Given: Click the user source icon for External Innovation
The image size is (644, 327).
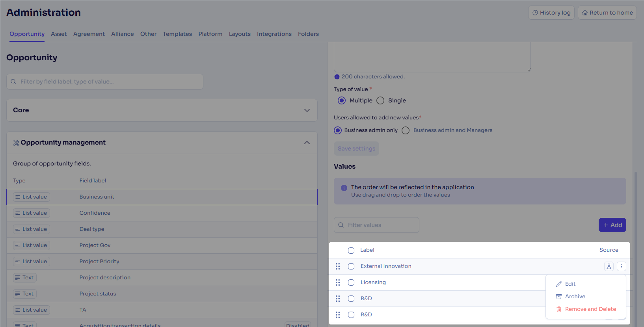Looking at the screenshot, I should 609,266.
